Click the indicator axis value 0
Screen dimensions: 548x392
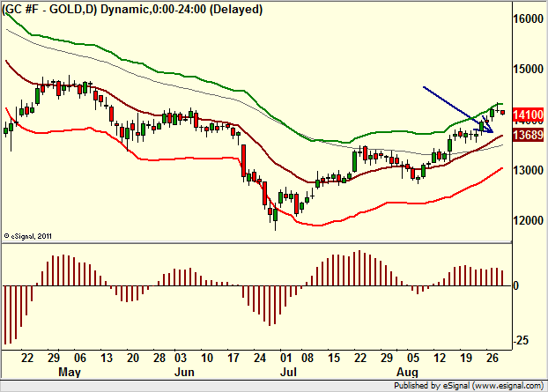pos(516,285)
